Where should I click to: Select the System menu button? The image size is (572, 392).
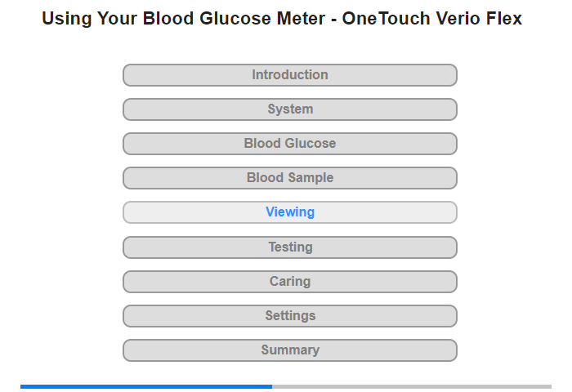289,109
